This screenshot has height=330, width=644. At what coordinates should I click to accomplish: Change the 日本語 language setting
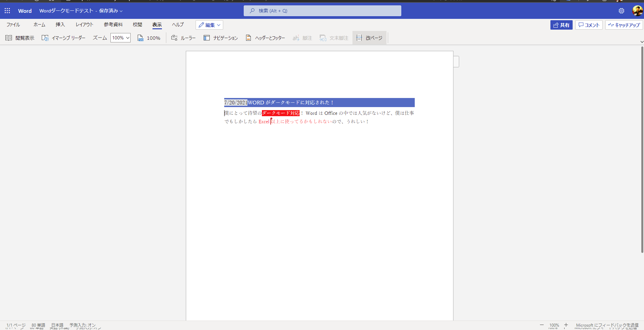pyautogui.click(x=57, y=325)
